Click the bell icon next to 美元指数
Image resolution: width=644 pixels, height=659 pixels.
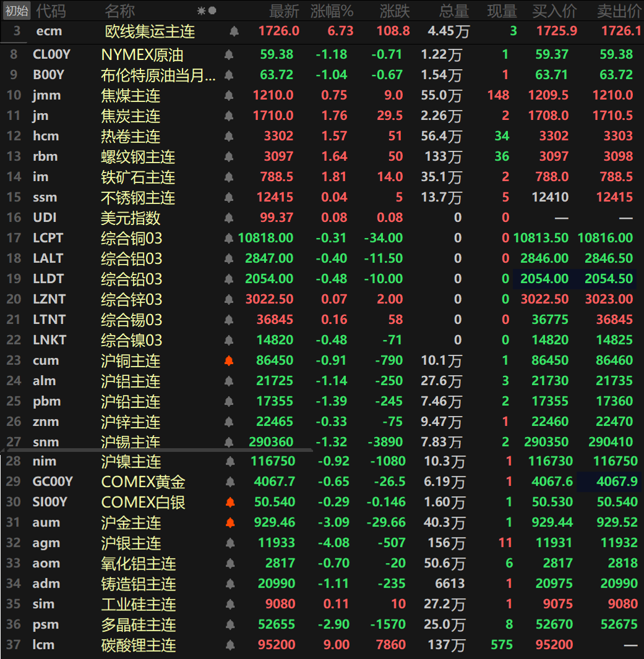(x=228, y=217)
